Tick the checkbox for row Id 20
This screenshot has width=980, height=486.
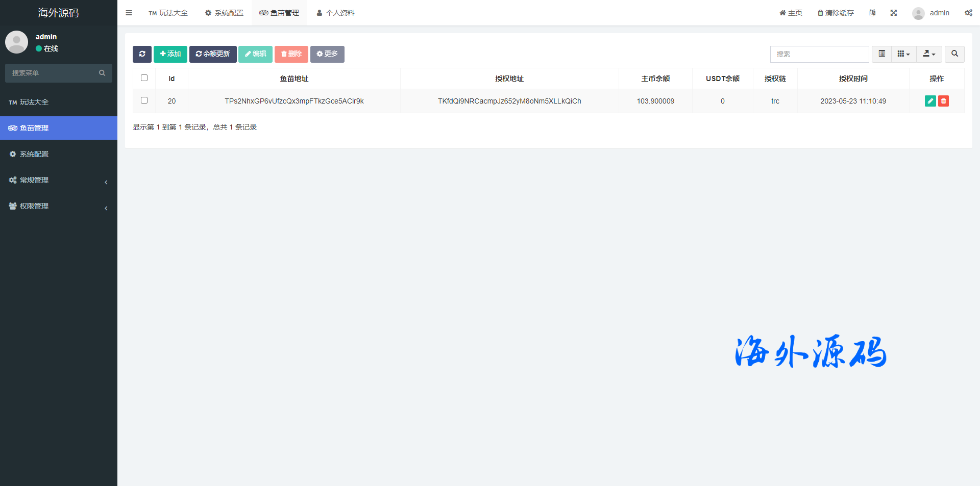(144, 100)
